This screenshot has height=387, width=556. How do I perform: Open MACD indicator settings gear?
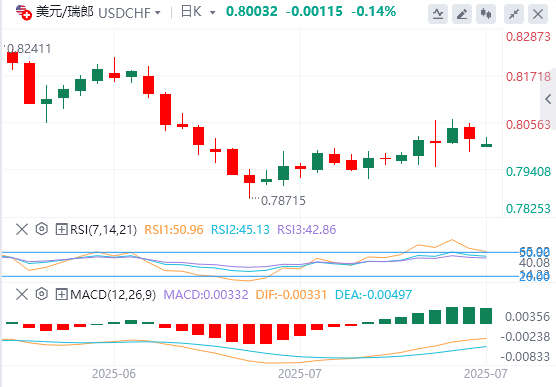(41, 294)
